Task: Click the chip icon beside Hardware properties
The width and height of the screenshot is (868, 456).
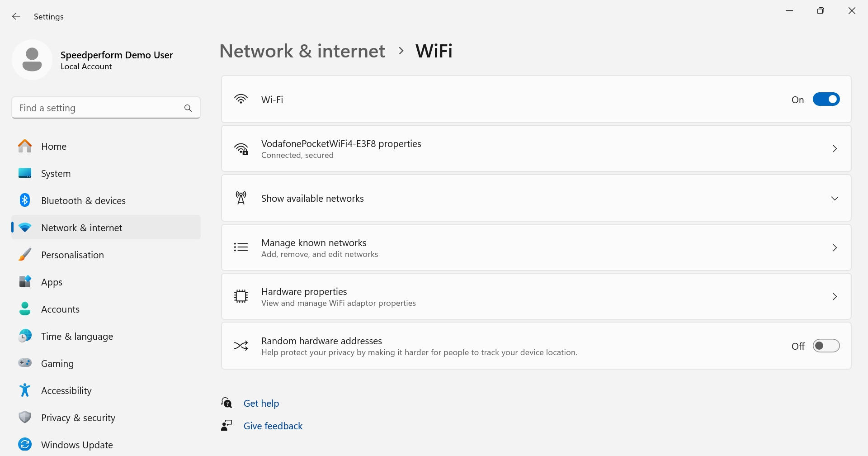Action: pos(241,296)
